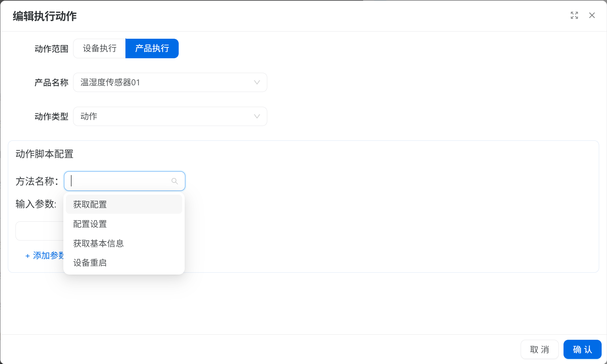Click the input parameter box below 输入参数
The height and width of the screenshot is (364, 607).
39,231
